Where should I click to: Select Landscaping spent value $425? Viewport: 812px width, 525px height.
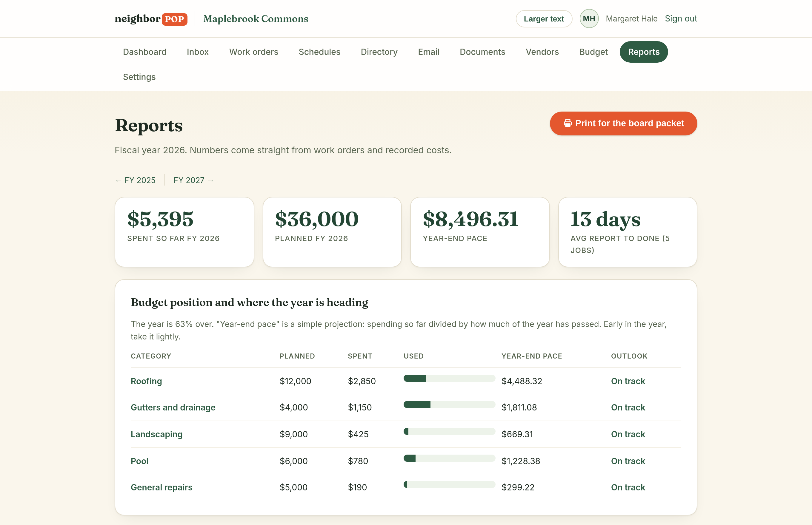point(358,434)
